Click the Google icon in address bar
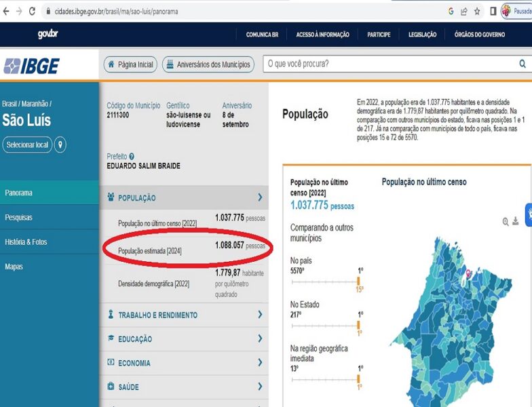The image size is (532, 407). (x=451, y=11)
